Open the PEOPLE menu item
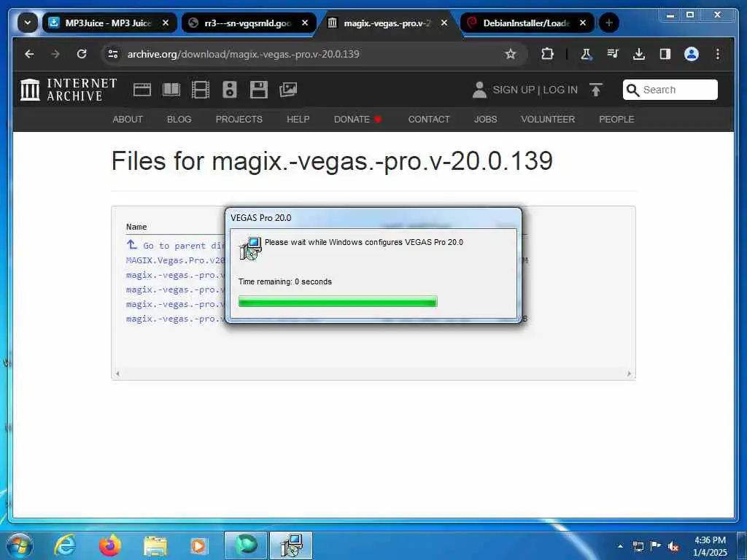Screen dimensions: 747x560 pyautogui.click(x=616, y=120)
